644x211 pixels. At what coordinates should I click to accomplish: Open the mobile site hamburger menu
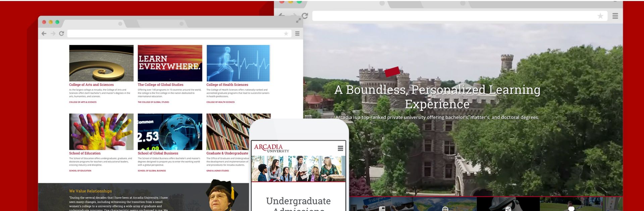[340, 148]
